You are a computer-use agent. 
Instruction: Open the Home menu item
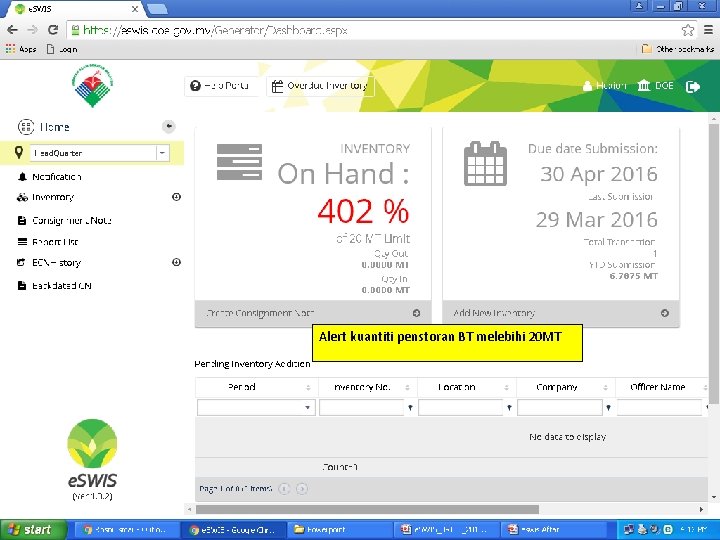click(x=44, y=127)
